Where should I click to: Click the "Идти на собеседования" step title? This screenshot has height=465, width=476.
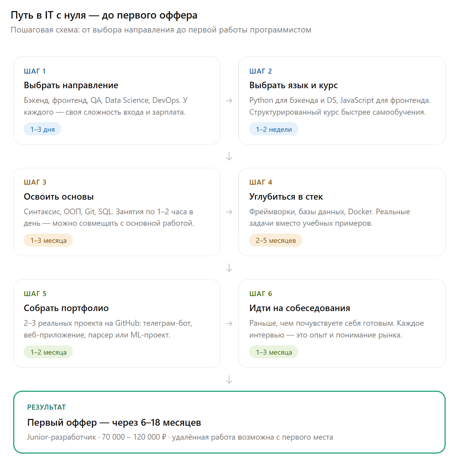[x=299, y=308]
